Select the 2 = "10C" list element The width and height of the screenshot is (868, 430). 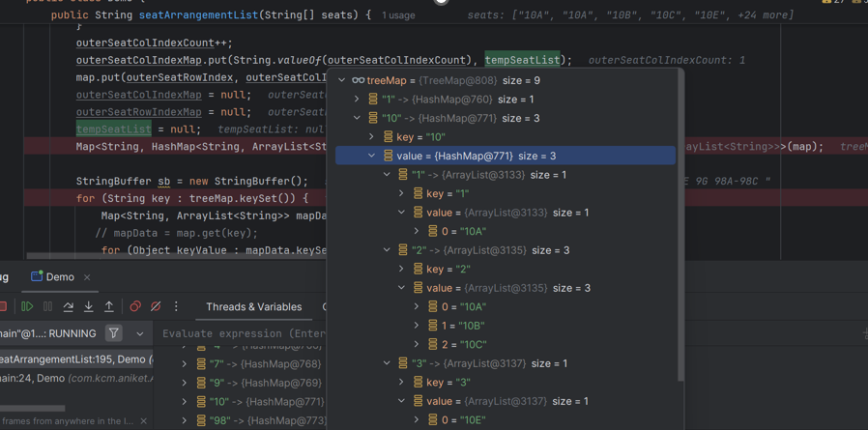pos(464,344)
